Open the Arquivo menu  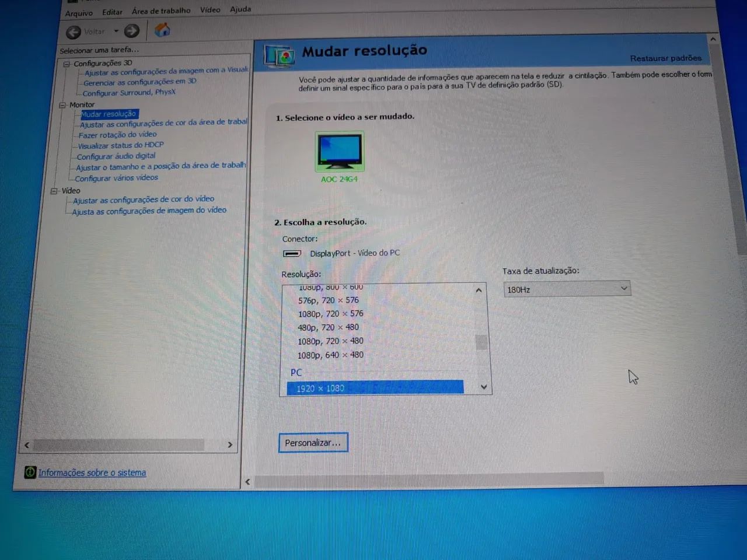pyautogui.click(x=79, y=13)
